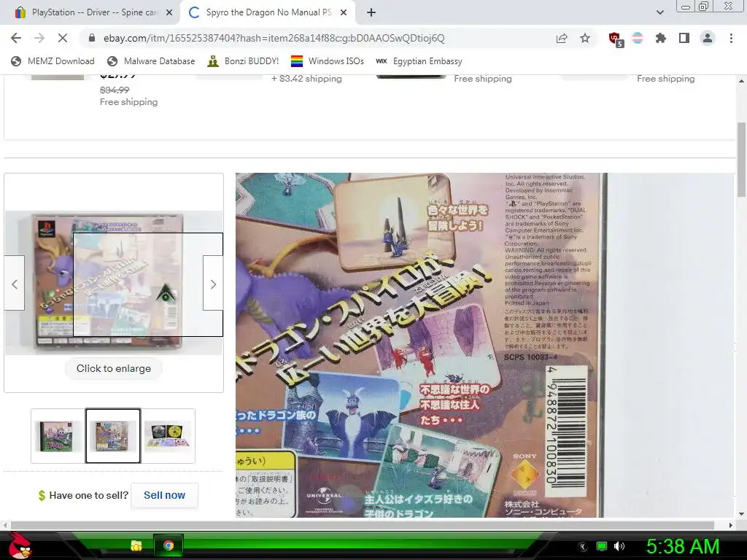Viewport: 747px width, 560px height.
Task: Open the volume speaker tray icon
Action: point(619,546)
